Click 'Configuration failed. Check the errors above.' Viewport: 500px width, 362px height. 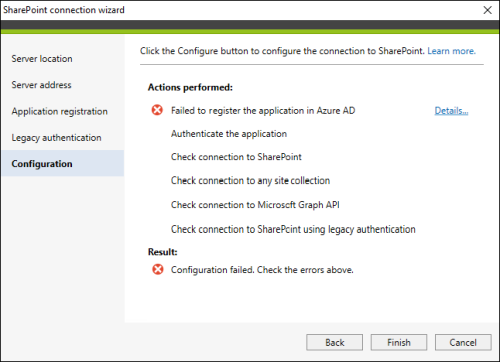(262, 270)
